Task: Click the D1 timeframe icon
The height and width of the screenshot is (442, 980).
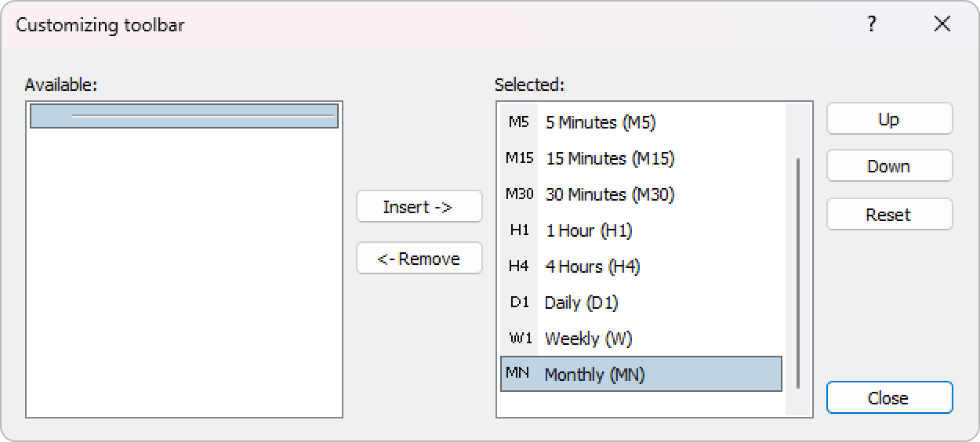Action: 519,303
